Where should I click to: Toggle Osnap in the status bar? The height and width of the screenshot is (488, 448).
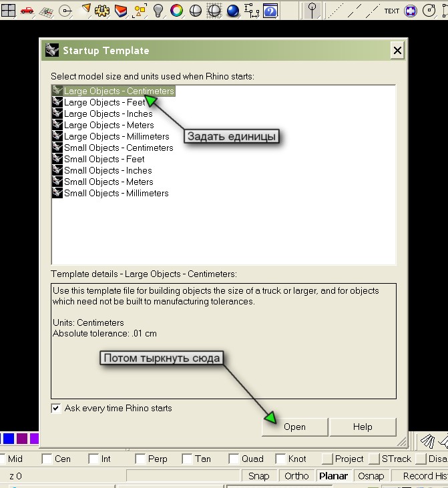[371, 476]
